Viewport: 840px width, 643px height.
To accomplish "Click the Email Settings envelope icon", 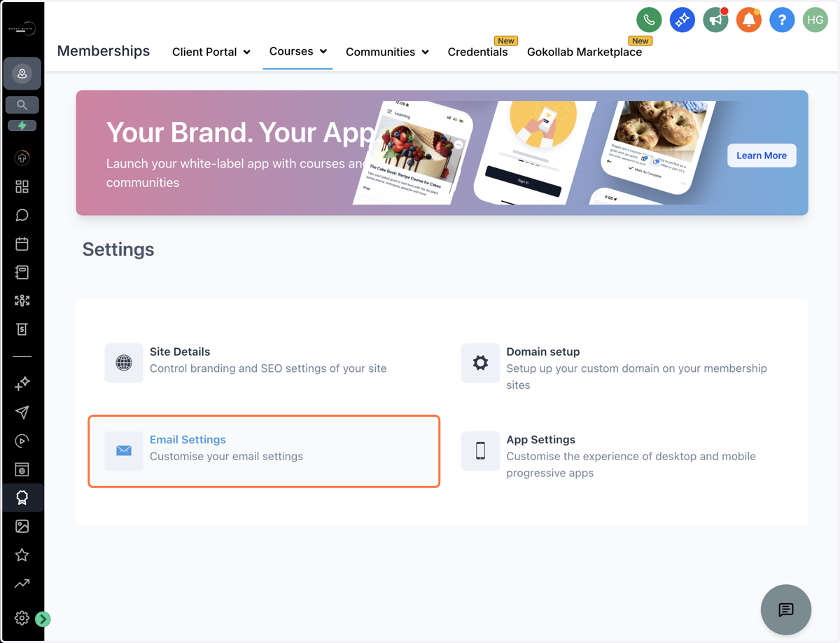I will (124, 450).
